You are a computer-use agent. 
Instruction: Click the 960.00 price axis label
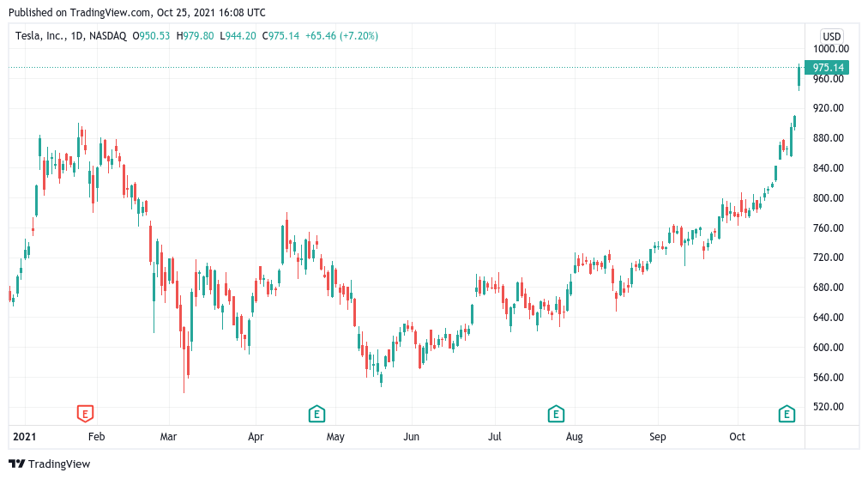(829, 79)
